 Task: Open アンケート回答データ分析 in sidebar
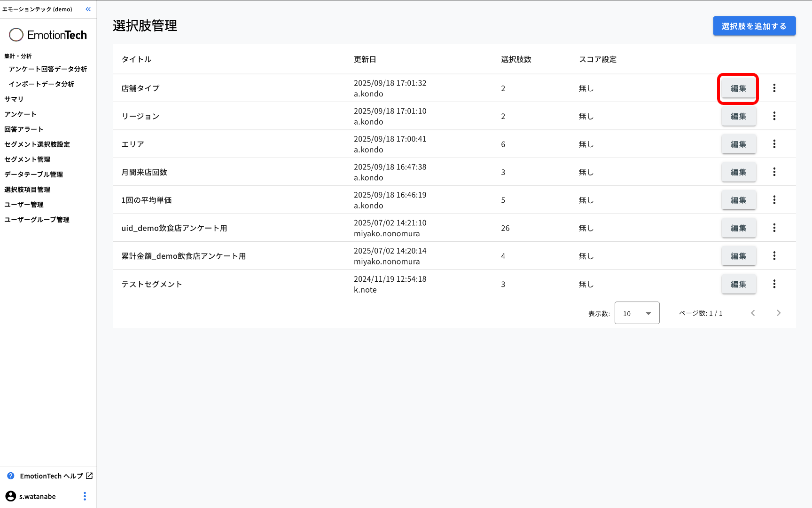click(x=48, y=69)
